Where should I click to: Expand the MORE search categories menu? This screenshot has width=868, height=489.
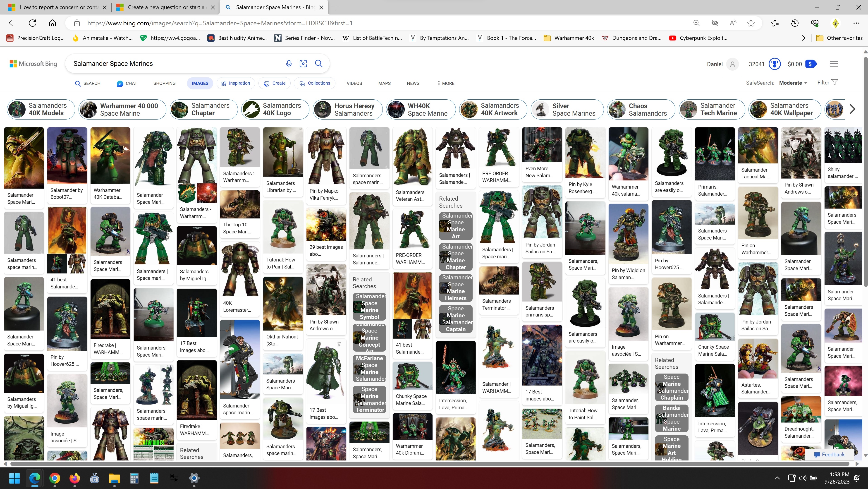coord(445,83)
